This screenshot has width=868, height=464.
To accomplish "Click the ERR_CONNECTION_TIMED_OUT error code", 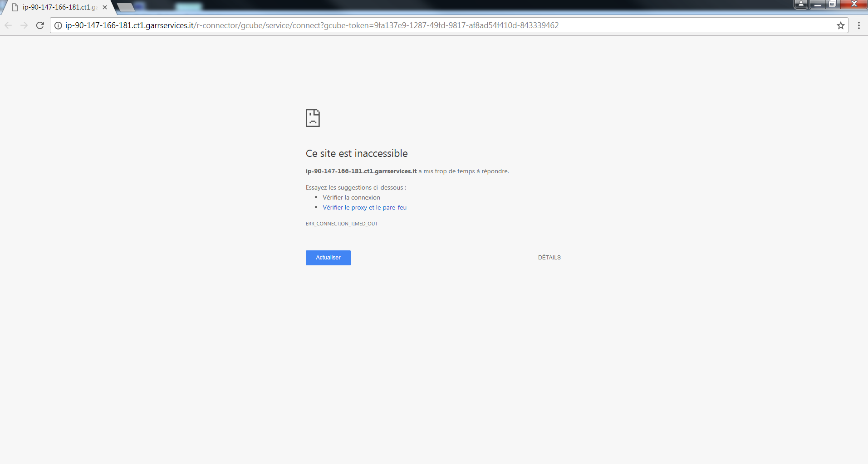I will click(x=342, y=224).
